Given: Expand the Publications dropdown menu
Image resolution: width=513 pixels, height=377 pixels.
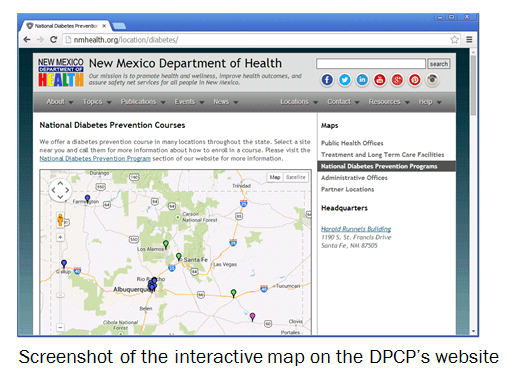Looking at the screenshot, I should click(x=143, y=102).
